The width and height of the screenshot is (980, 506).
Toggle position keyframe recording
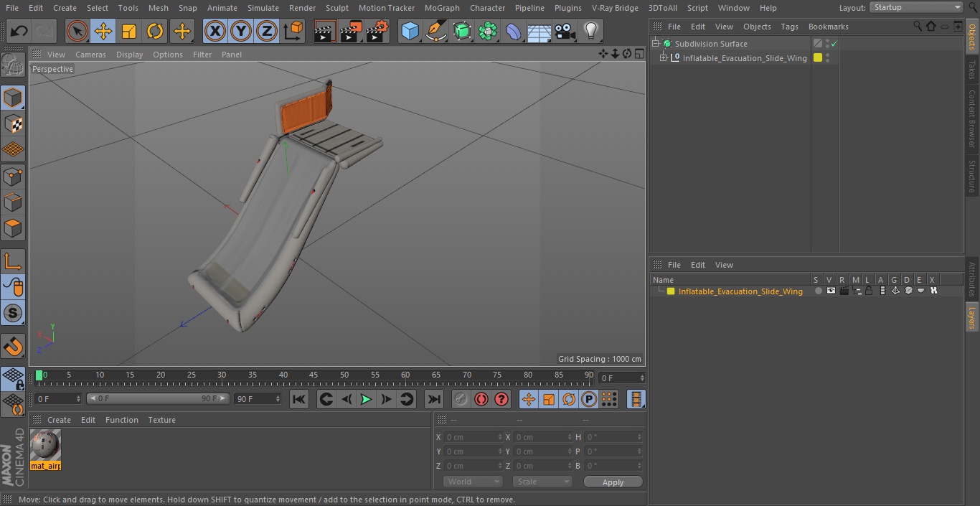click(529, 399)
